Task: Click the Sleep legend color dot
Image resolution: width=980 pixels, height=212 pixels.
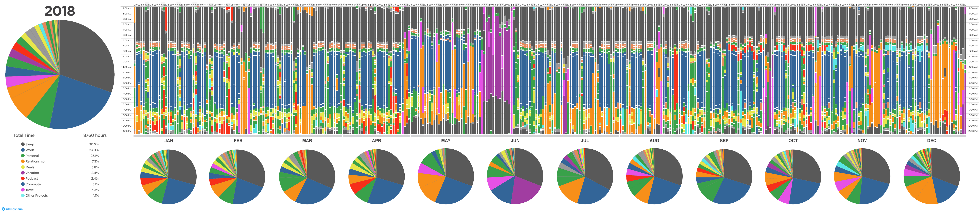Action: point(23,144)
